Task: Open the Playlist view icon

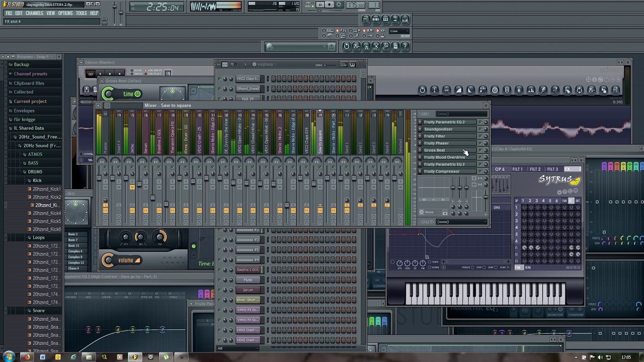Action: (x=366, y=19)
